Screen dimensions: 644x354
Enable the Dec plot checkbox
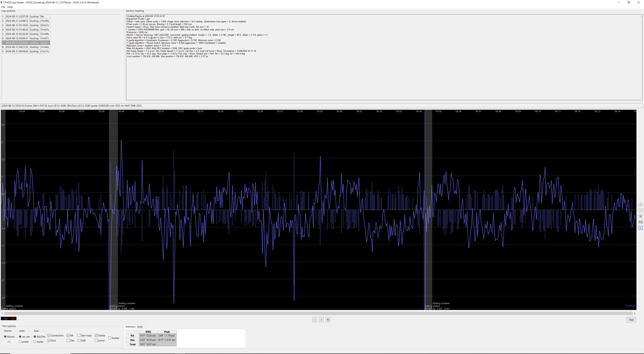(x=68, y=340)
